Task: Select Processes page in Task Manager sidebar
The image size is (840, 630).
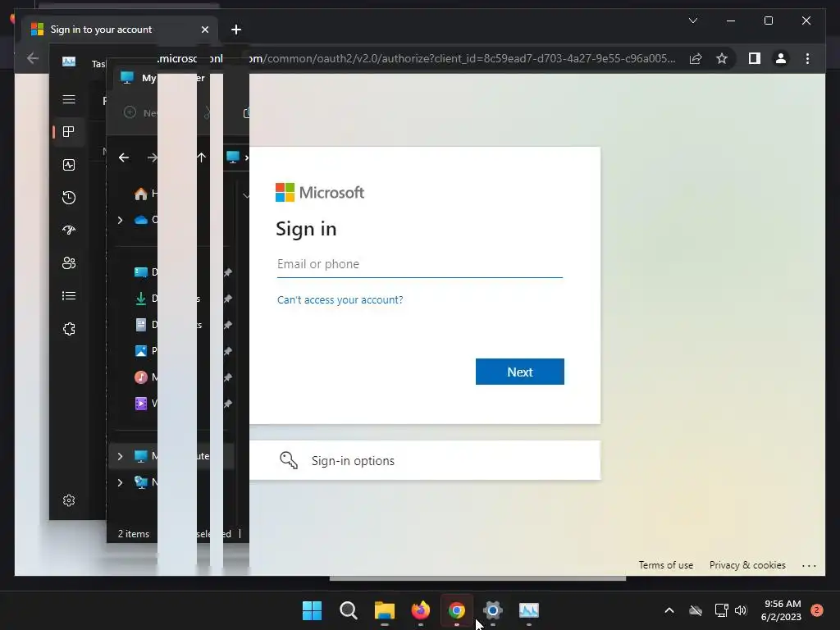Action: pos(69,132)
